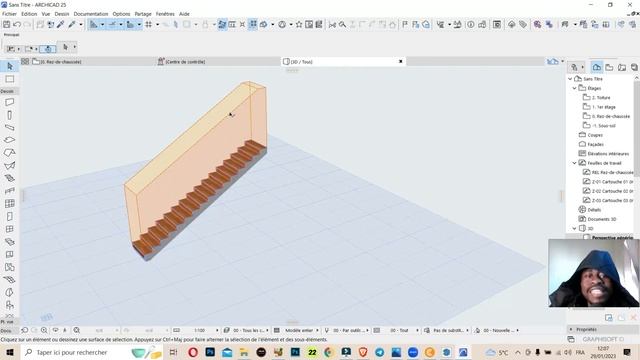Click the favorites star icon in toolbar
Image resolution: width=640 pixels, height=360 pixels.
pos(299,25)
